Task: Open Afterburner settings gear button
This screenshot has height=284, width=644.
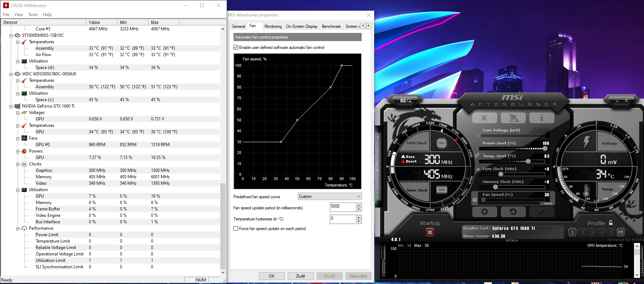Action: (x=484, y=211)
